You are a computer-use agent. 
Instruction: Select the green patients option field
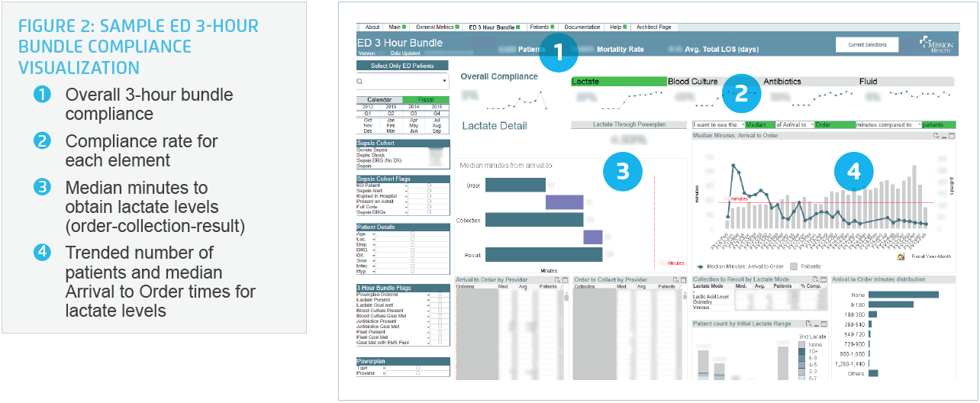(x=938, y=124)
